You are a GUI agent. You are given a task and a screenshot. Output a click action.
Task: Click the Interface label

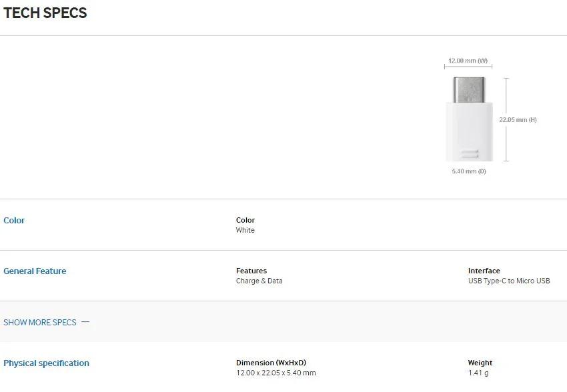pyautogui.click(x=484, y=271)
